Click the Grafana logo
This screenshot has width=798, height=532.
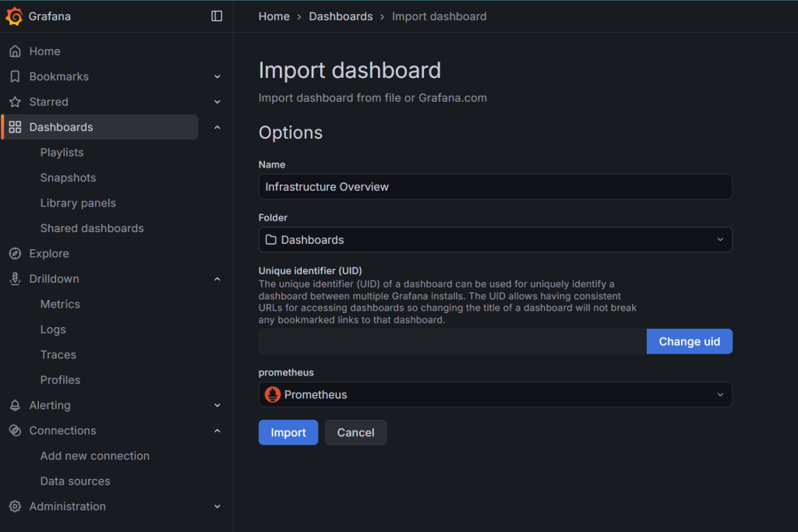[13, 16]
